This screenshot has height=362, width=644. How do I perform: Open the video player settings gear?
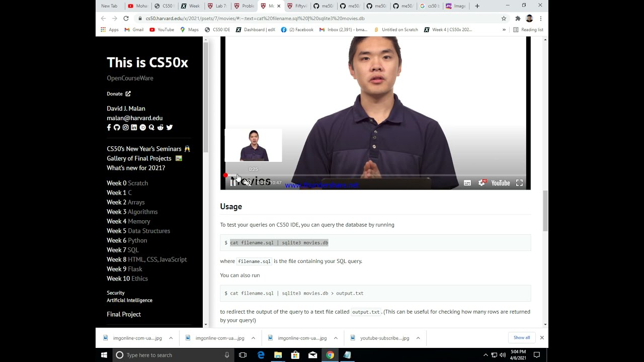[x=481, y=183]
